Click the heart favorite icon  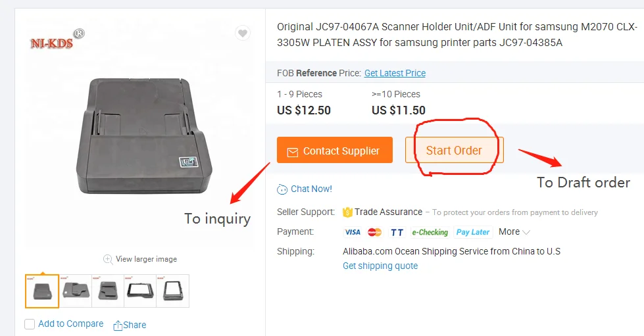pyautogui.click(x=243, y=34)
